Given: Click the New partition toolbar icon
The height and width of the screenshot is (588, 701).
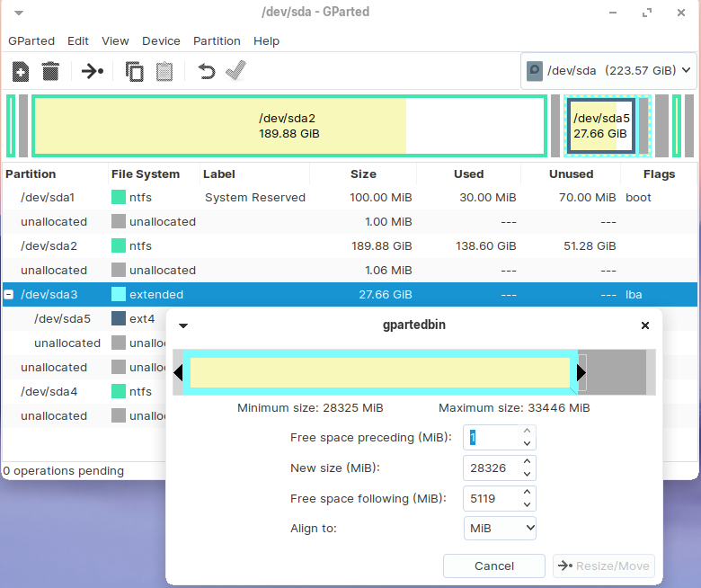Looking at the screenshot, I should pyautogui.click(x=21, y=72).
